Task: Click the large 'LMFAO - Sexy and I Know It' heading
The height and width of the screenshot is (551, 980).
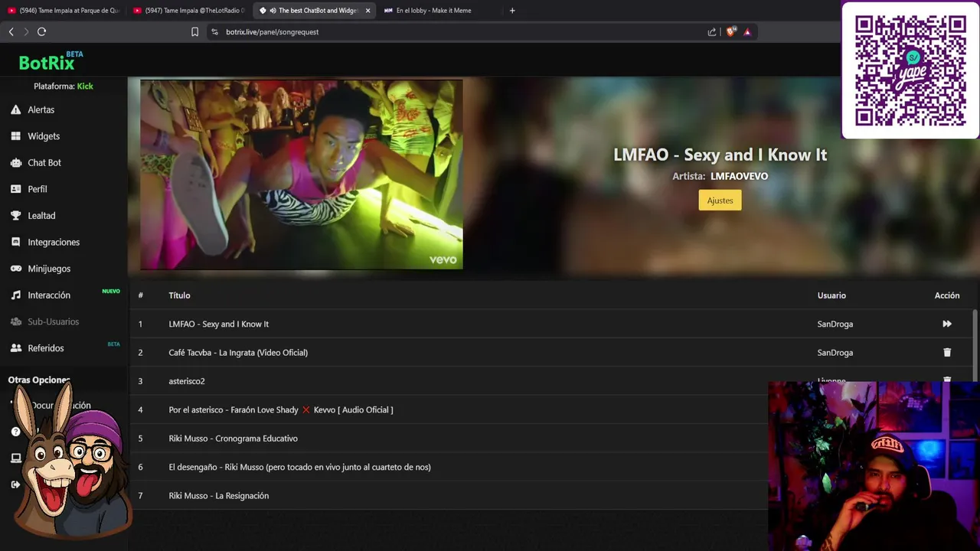Action: (x=720, y=155)
